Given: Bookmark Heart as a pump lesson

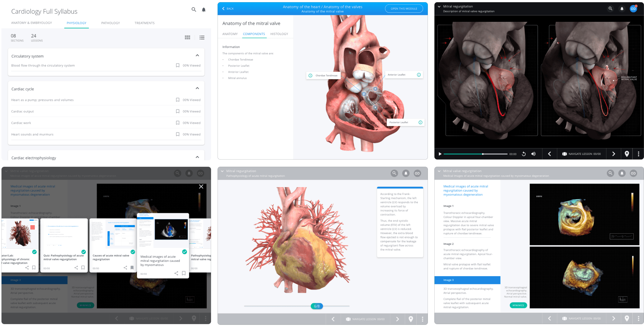Looking at the screenshot, I should pos(178,100).
